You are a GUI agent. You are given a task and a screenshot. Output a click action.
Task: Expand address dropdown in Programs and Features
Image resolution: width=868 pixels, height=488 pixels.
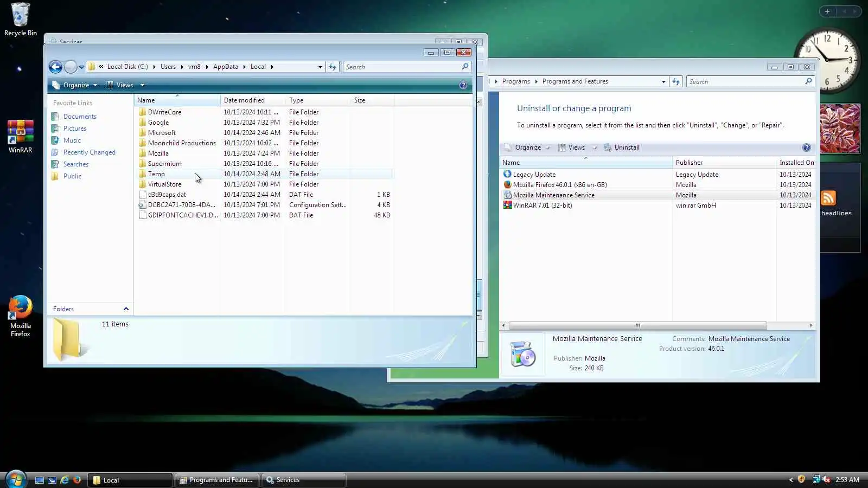(663, 81)
